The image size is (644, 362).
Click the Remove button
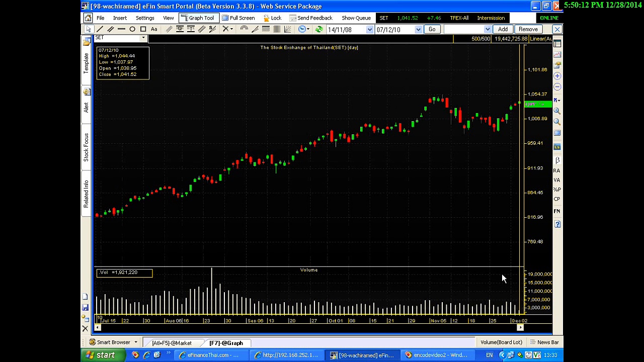pyautogui.click(x=528, y=29)
